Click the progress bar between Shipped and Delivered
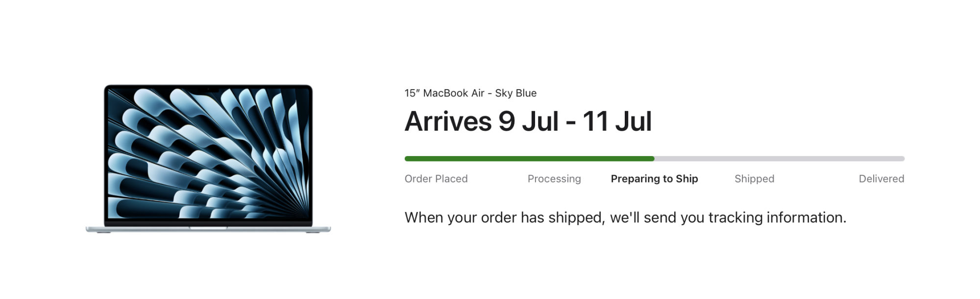980x299 pixels. coord(818,158)
